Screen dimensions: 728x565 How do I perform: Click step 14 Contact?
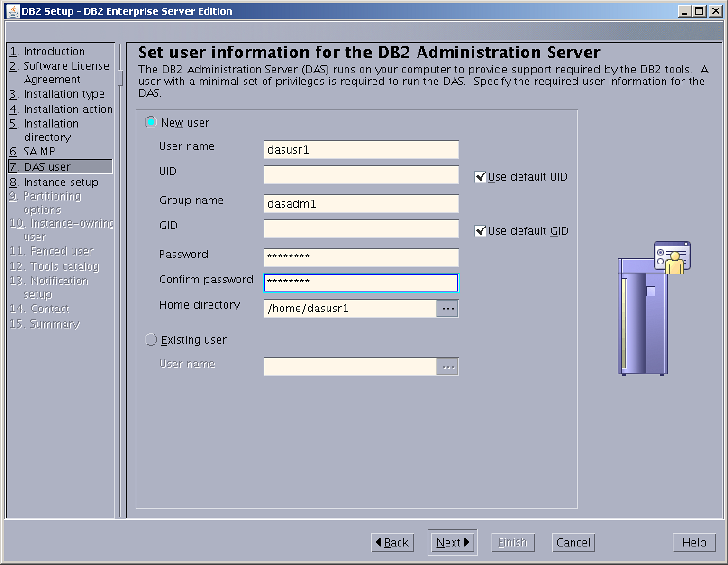tap(40, 309)
